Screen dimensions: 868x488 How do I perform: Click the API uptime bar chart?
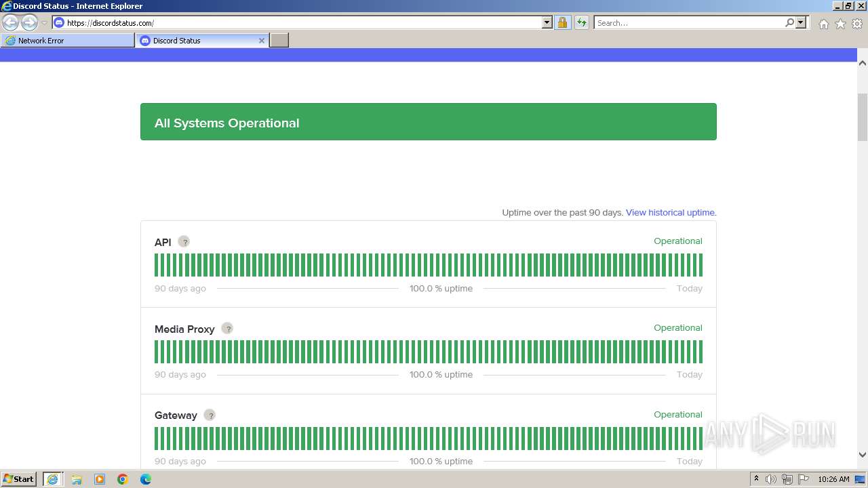(429, 265)
